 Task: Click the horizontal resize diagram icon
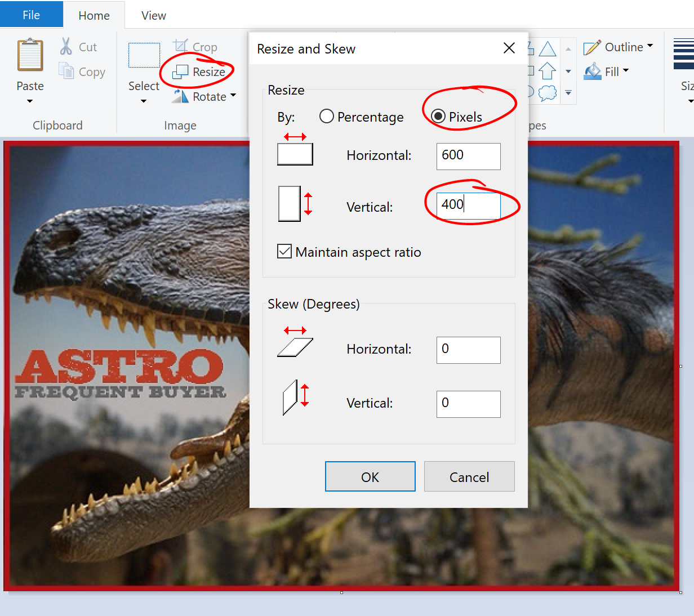pyautogui.click(x=295, y=149)
